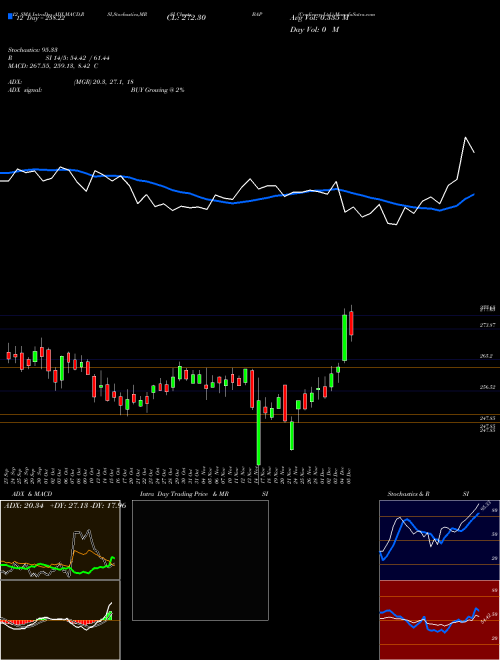
Task: Click the MACD values line
Action: (53, 66)
